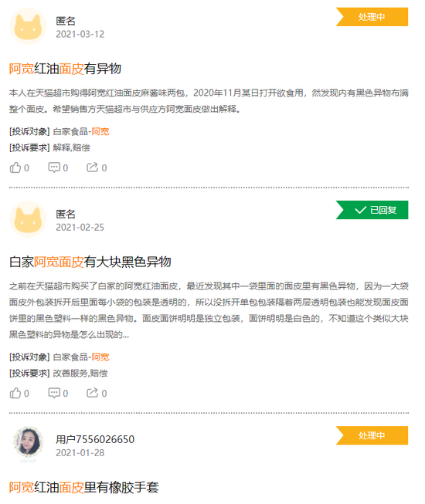This screenshot has height=504, width=425.
Task: Like the 2021-02-25 complaint post
Action: 19,393
